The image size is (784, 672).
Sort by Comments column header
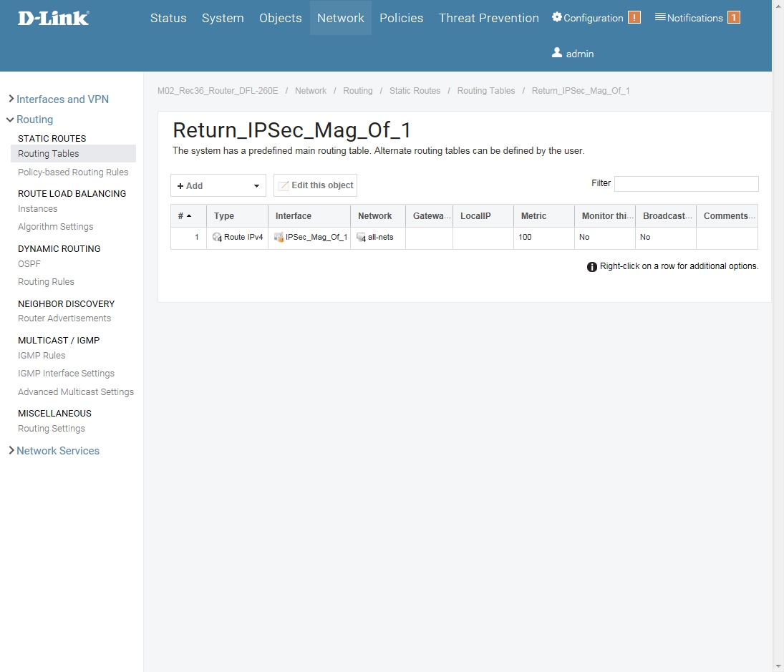click(x=727, y=216)
